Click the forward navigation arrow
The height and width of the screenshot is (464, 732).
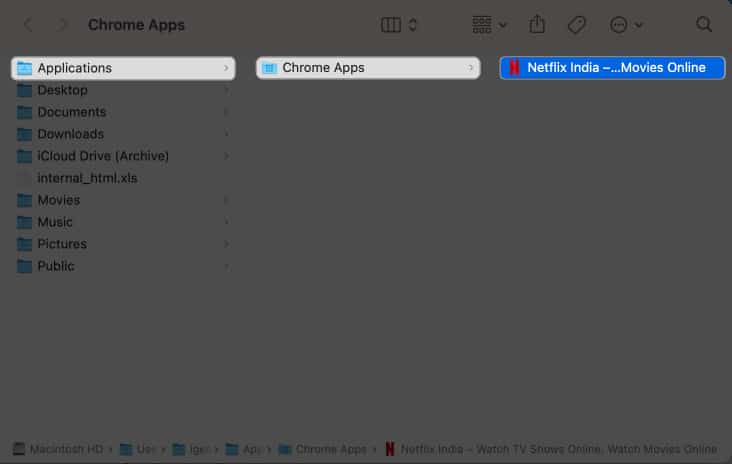click(x=63, y=25)
